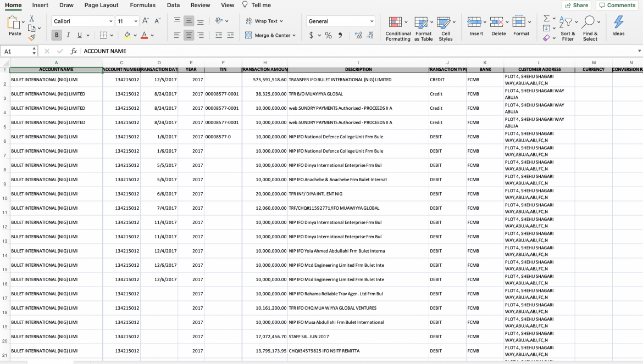Toggle Italic formatting
Viewport: 643px width, 364px height.
pos(68,35)
